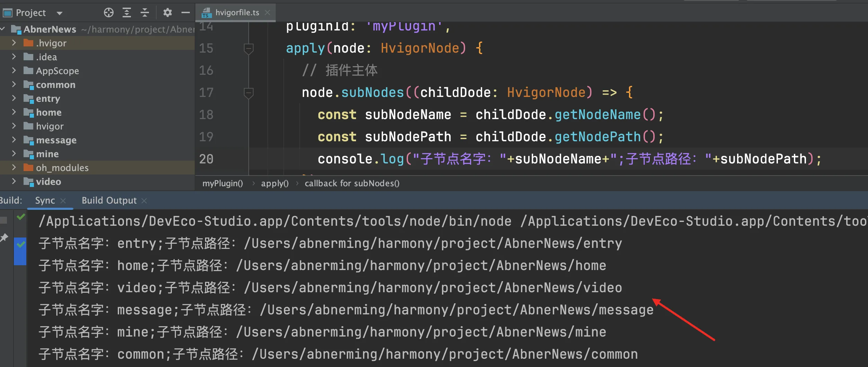Select the AppScope folder row
The image size is (868, 367).
point(97,71)
